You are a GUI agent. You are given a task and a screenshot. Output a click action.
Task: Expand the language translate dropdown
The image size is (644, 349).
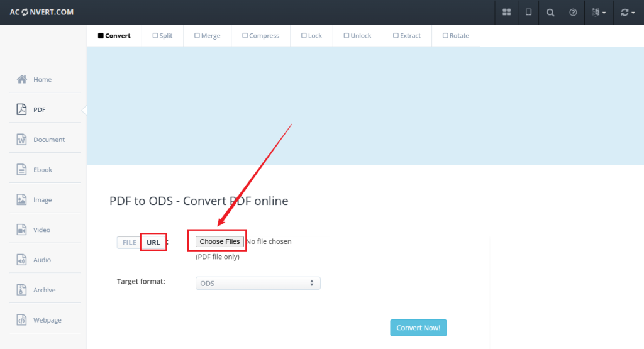coord(599,13)
